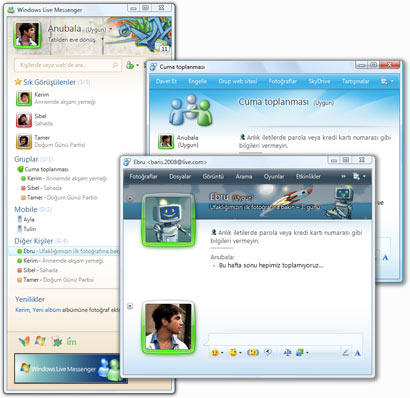Expand the overflow chevron in Ebru chat toolbar
This screenshot has height=398, width=410.
point(343,177)
